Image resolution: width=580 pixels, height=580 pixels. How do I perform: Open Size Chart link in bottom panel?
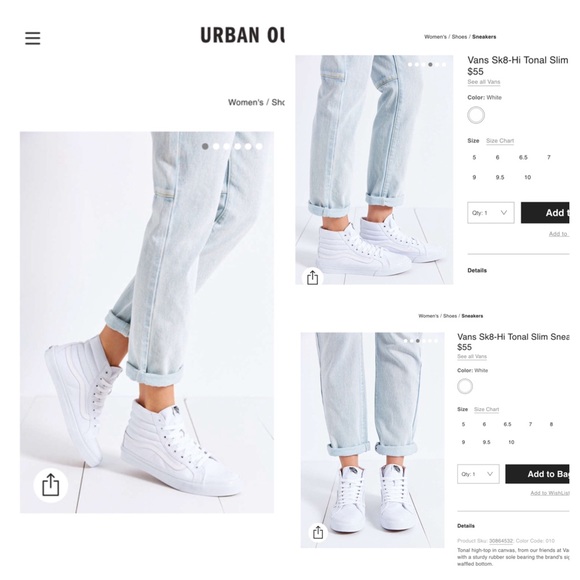(x=486, y=409)
